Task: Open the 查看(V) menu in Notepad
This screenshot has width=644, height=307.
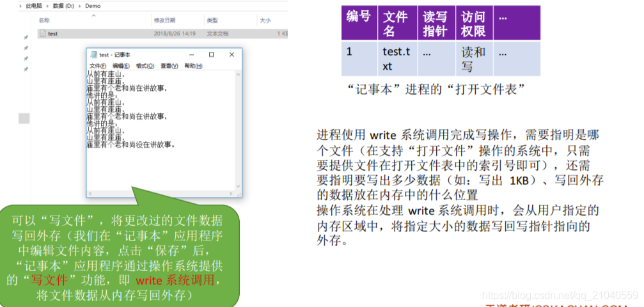Action: click(169, 66)
